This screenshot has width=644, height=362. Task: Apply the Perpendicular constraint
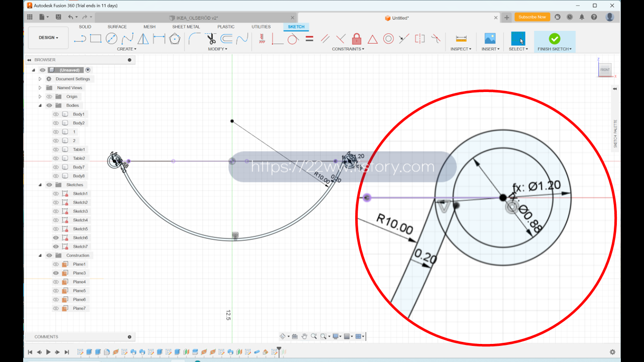[x=341, y=39]
